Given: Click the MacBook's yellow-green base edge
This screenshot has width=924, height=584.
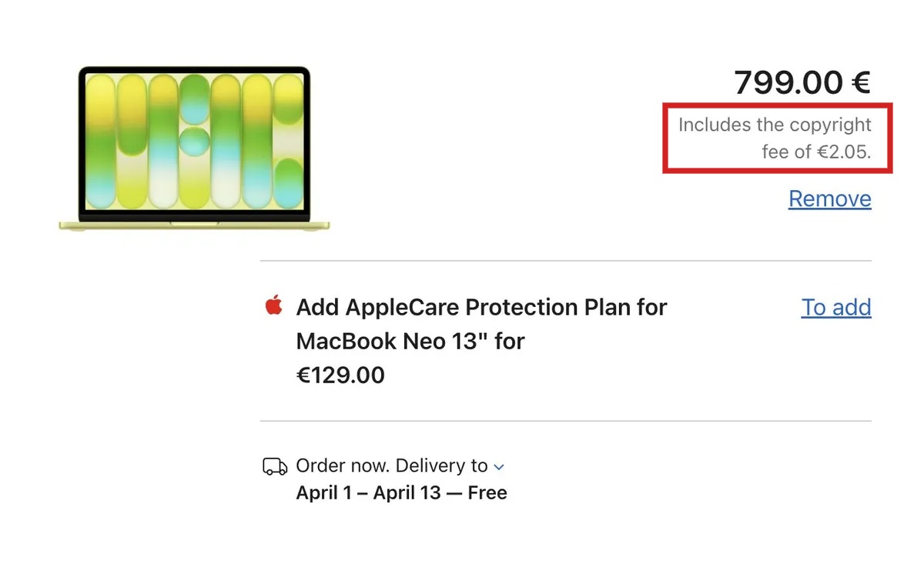Looking at the screenshot, I should click(x=194, y=226).
